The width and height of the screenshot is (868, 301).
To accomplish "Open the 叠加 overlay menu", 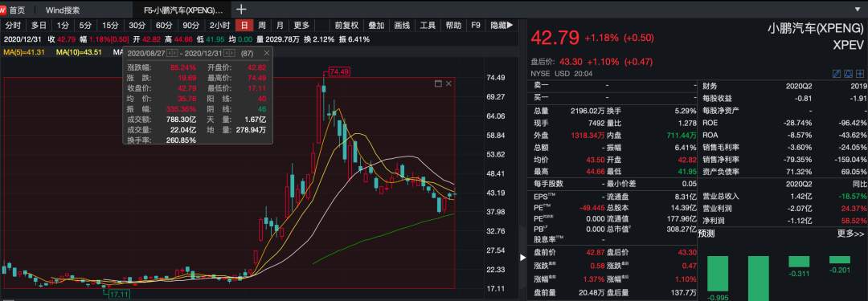I will tap(376, 26).
